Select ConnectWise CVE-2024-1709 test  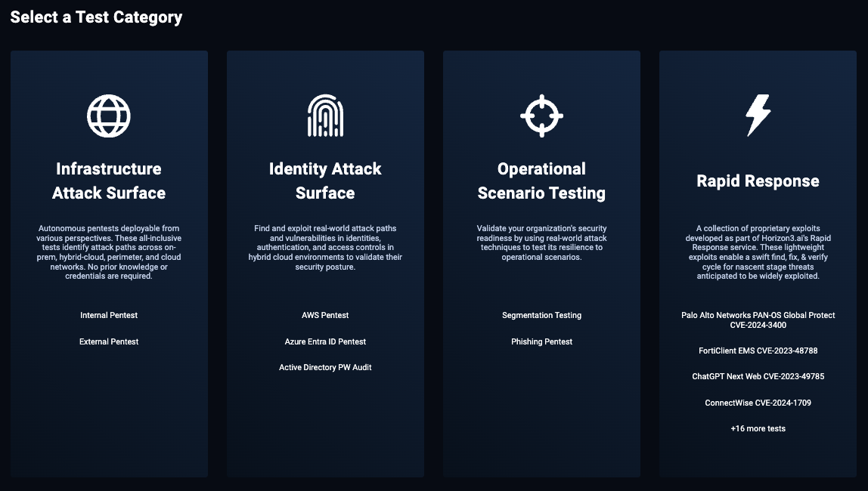tap(758, 403)
